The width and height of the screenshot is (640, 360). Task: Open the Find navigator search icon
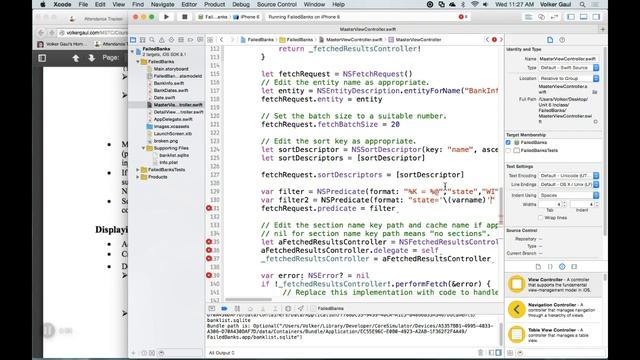point(152,40)
